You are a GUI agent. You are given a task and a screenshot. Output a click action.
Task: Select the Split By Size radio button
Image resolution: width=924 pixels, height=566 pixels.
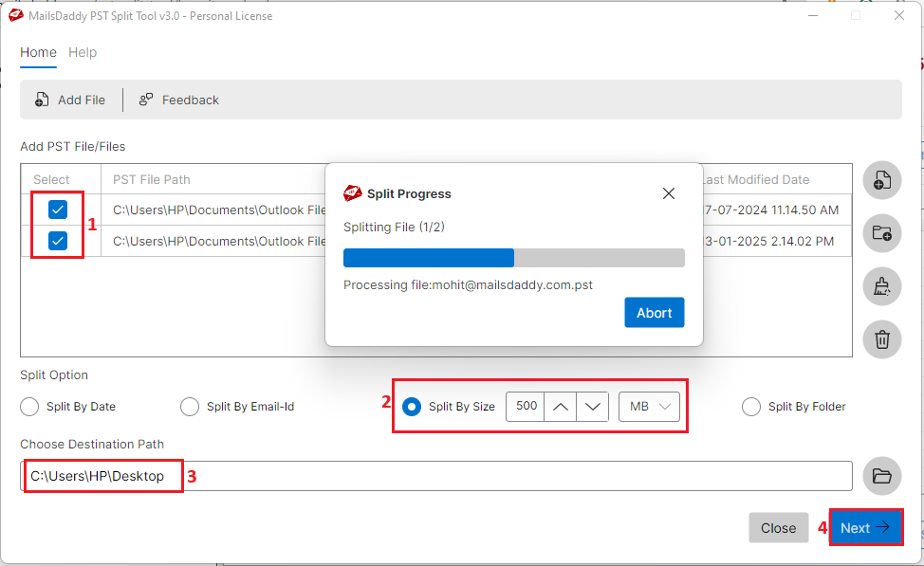tap(412, 407)
